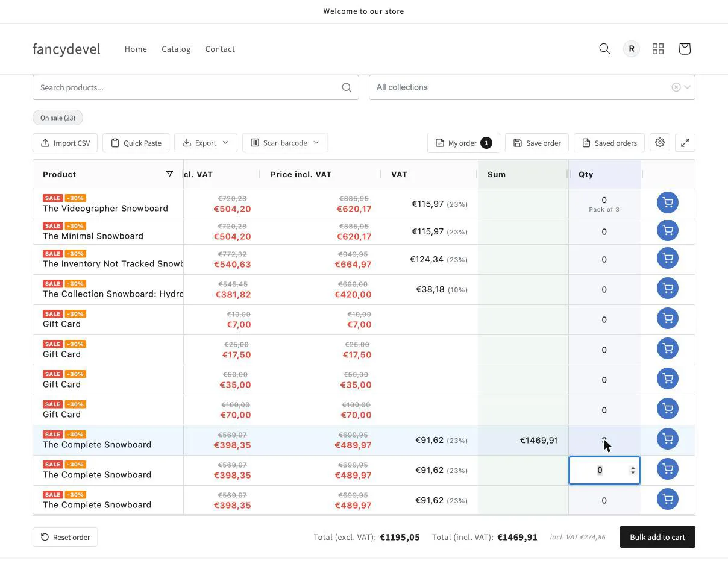Click Save order button
728x587 pixels.
[537, 143]
